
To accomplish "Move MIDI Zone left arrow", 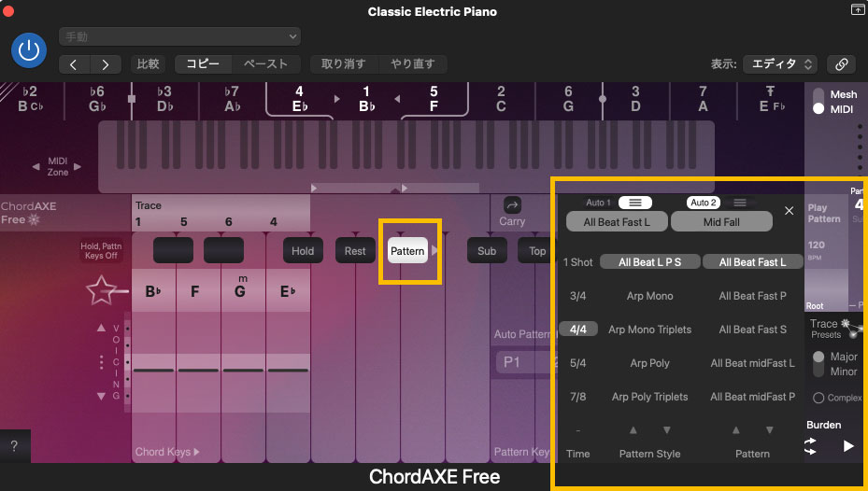I will 36,166.
